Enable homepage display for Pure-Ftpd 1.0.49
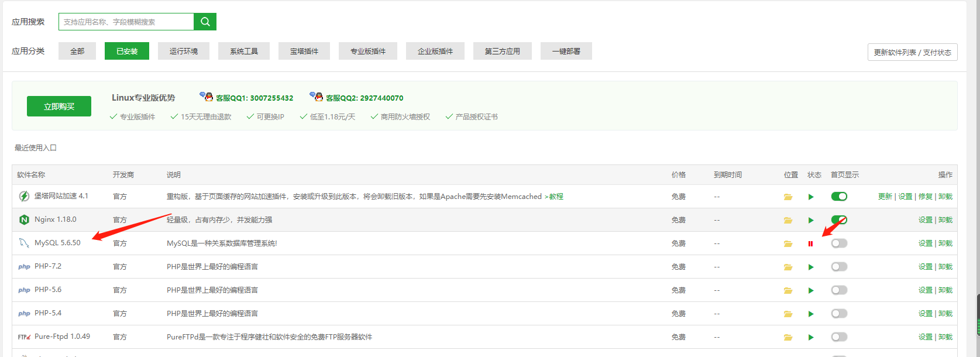Viewport: 980px width, 357px height. coord(839,337)
